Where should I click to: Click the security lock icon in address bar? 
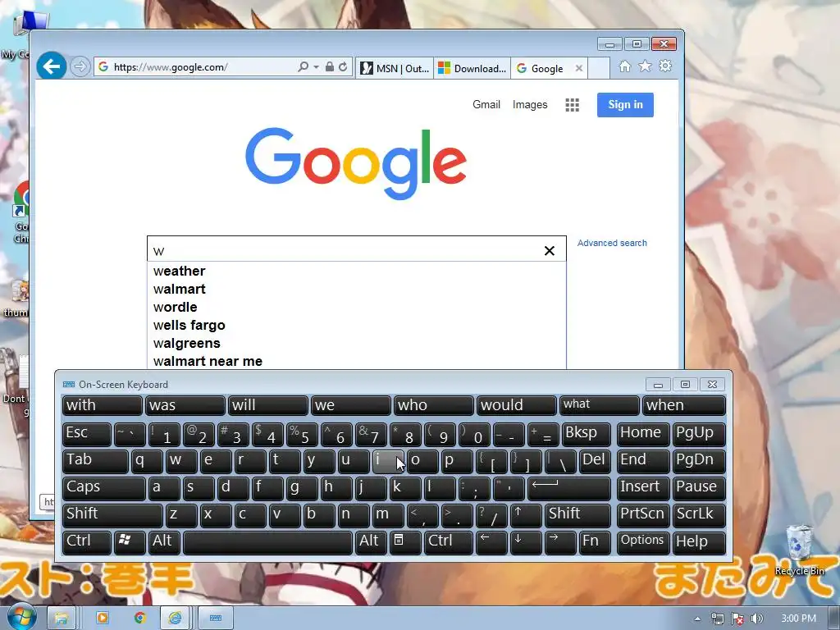330,66
